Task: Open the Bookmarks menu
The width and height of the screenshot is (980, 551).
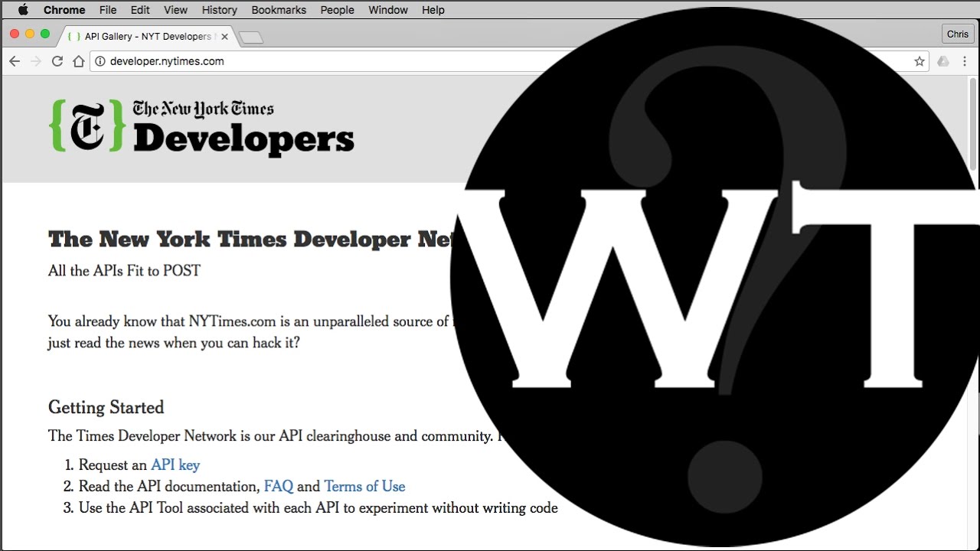Action: (279, 10)
